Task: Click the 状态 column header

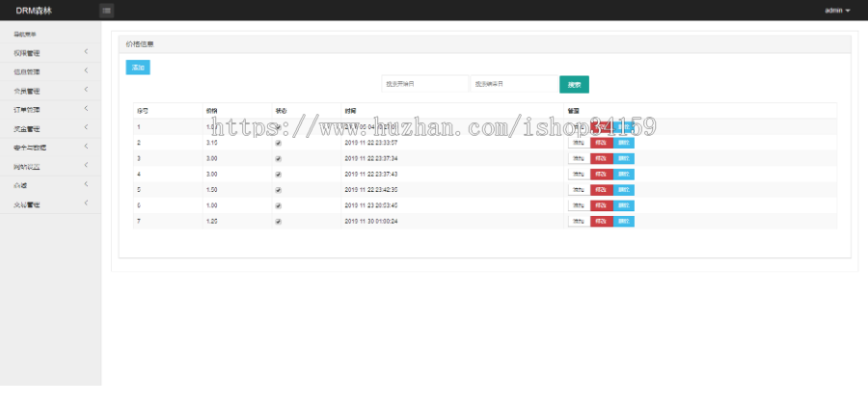Action: pyautogui.click(x=282, y=111)
